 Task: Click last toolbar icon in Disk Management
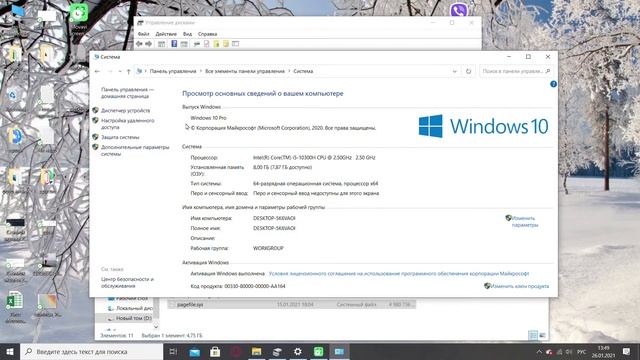click(x=236, y=44)
